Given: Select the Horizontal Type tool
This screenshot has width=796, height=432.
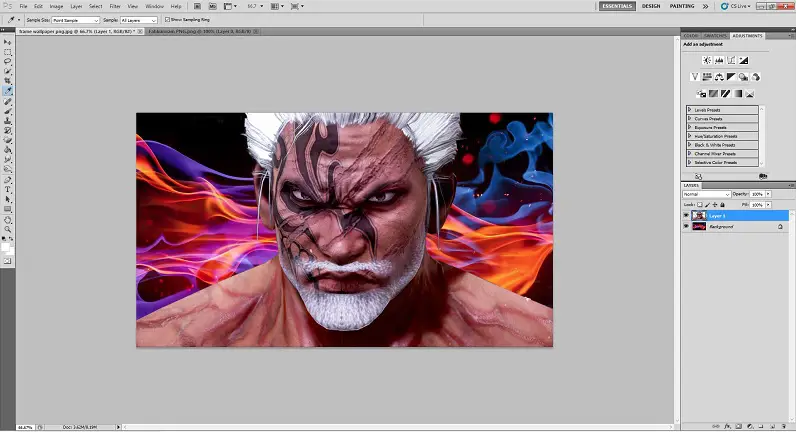Looking at the screenshot, I should [7, 189].
